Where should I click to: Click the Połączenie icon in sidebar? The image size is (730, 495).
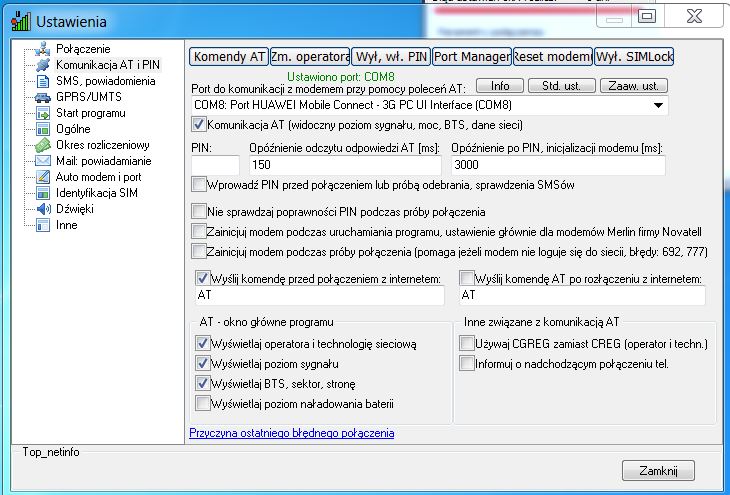42,49
